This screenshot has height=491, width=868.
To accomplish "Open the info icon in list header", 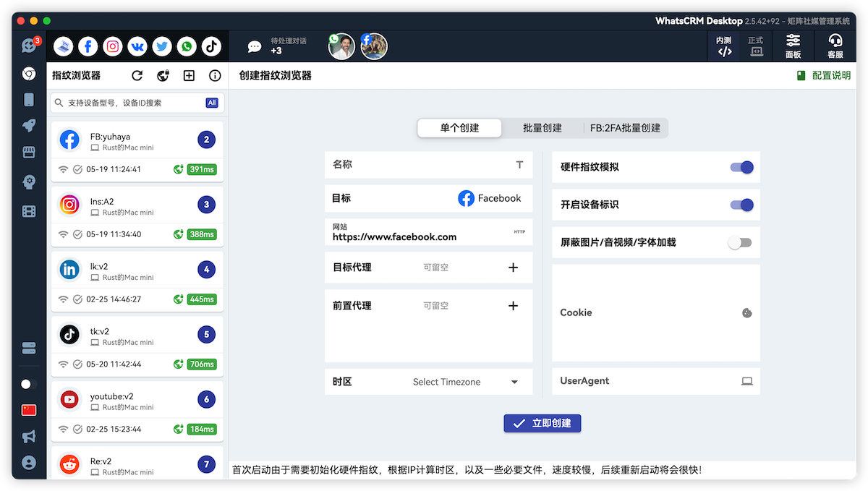I will (215, 76).
